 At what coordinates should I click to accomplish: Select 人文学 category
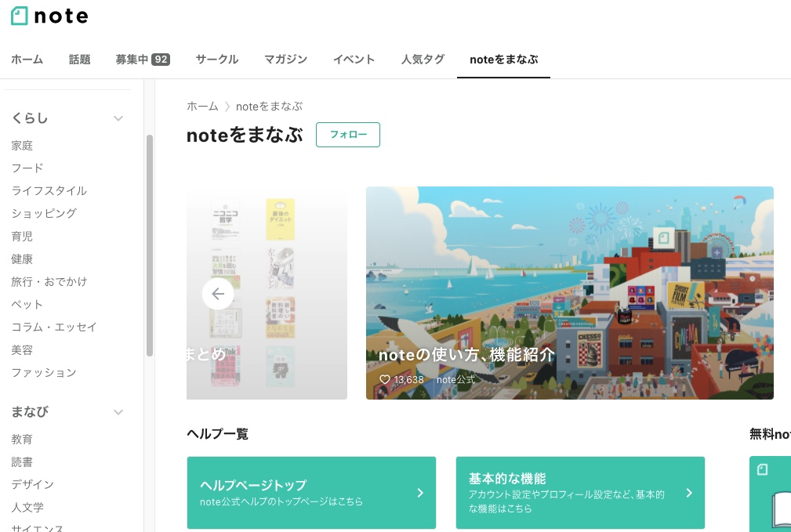tap(27, 507)
